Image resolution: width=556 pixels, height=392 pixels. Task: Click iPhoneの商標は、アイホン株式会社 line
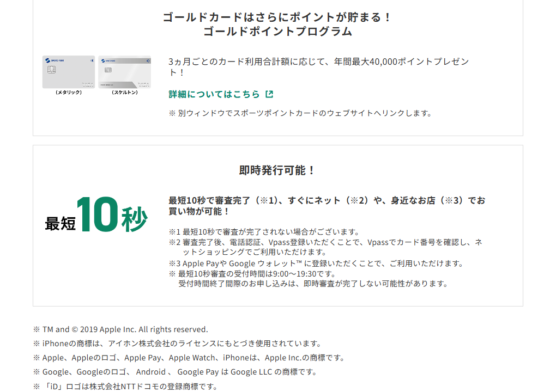pos(178,344)
